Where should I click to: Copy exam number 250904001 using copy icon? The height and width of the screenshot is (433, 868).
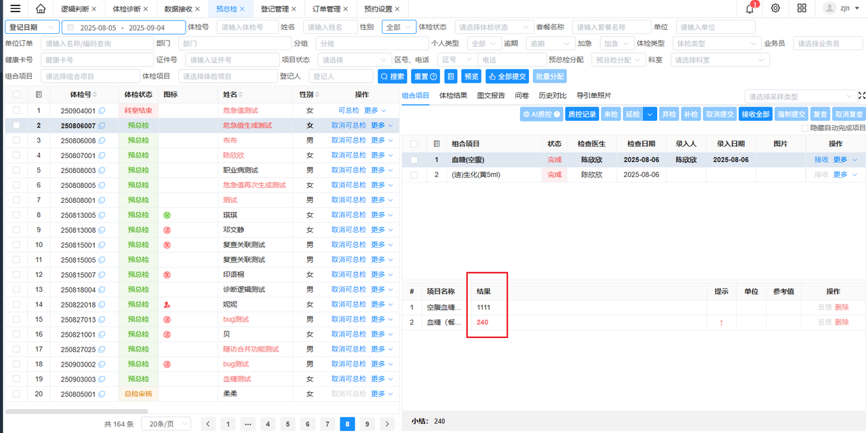(102, 111)
